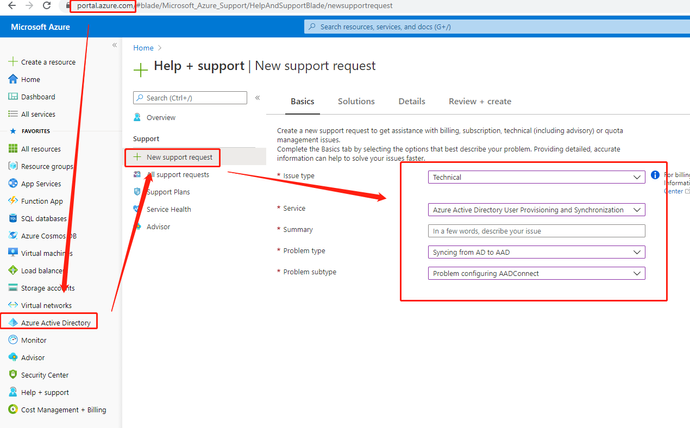Click the All services list icon
Screen dimensions: 690x428
click(13, 114)
